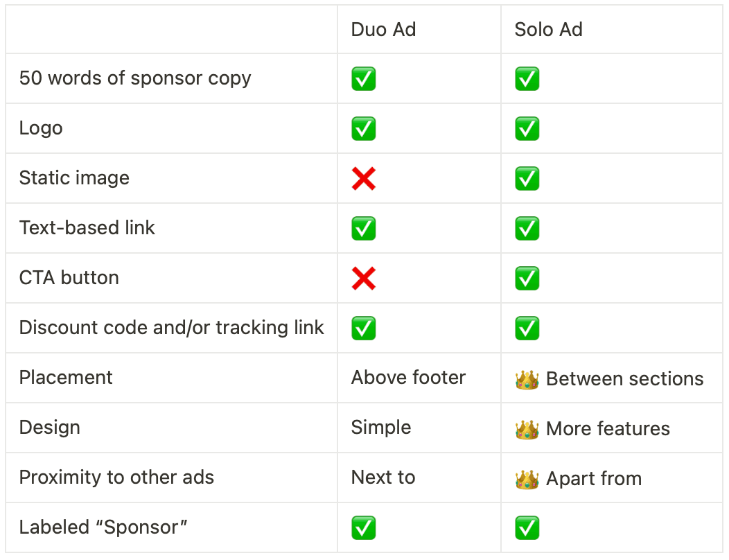Click Discount code and/or tracking link label
The width and height of the screenshot is (729, 560).
171,328
